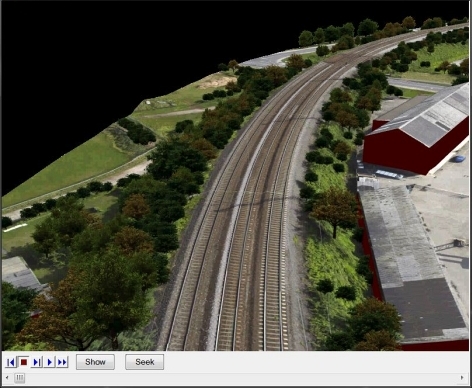The image size is (472, 388).
Task: Click the Show button
Action: (95, 362)
